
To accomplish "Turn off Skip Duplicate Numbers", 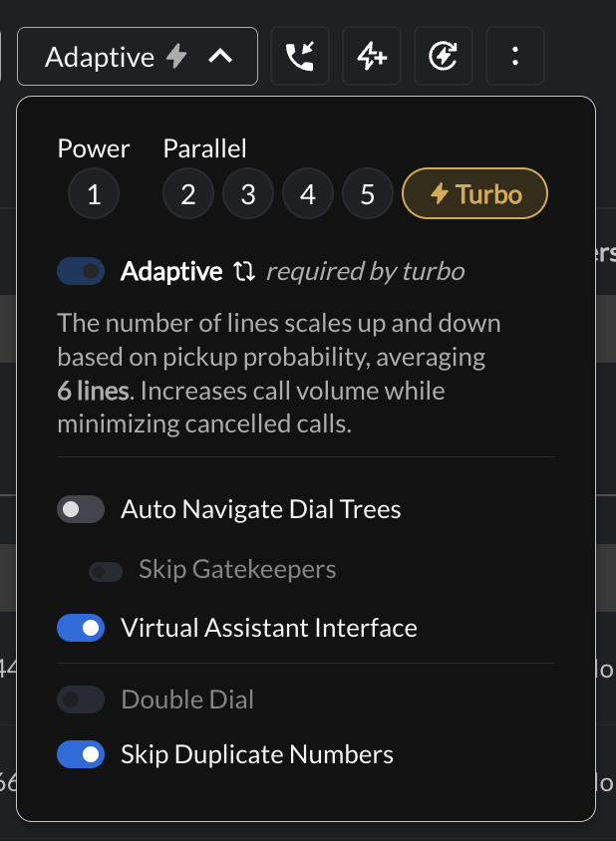I will coord(81,754).
